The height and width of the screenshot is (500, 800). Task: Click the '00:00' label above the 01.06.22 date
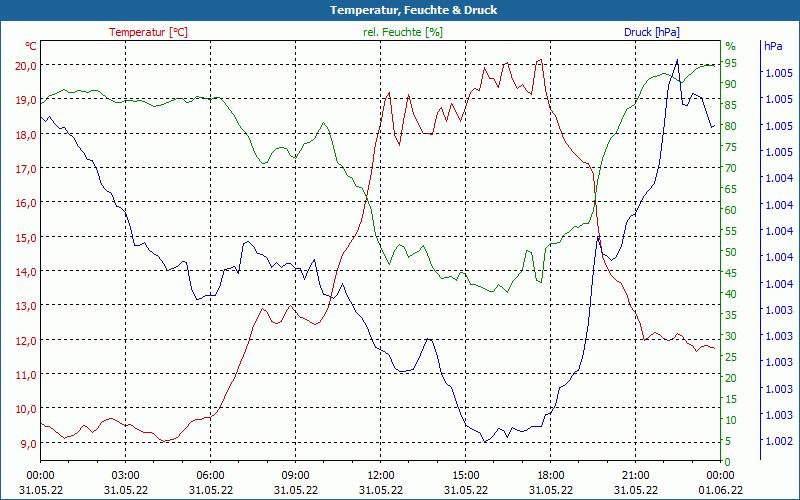(x=721, y=476)
